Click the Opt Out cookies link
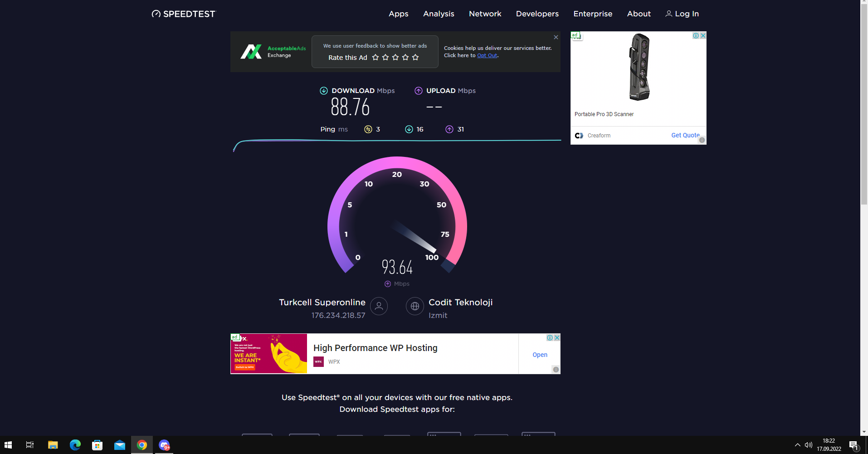This screenshot has width=868, height=454. tap(487, 55)
